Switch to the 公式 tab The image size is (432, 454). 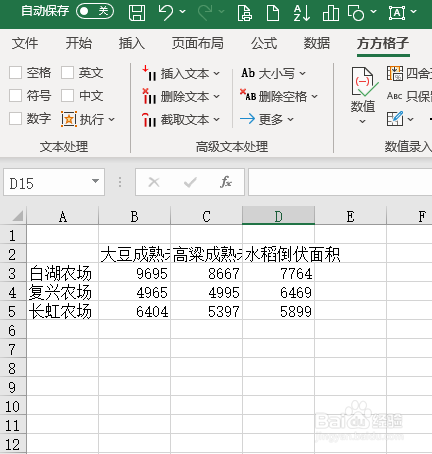pos(264,43)
